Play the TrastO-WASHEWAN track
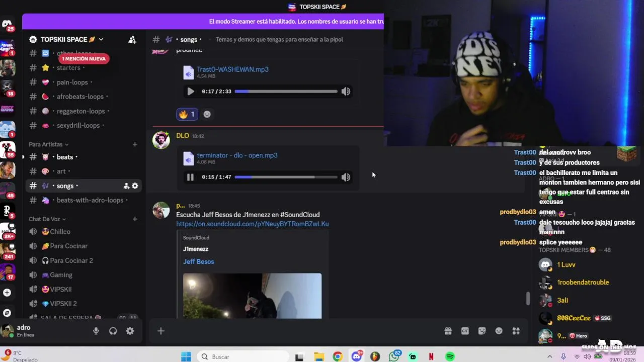The height and width of the screenshot is (362, 644). coord(190,92)
